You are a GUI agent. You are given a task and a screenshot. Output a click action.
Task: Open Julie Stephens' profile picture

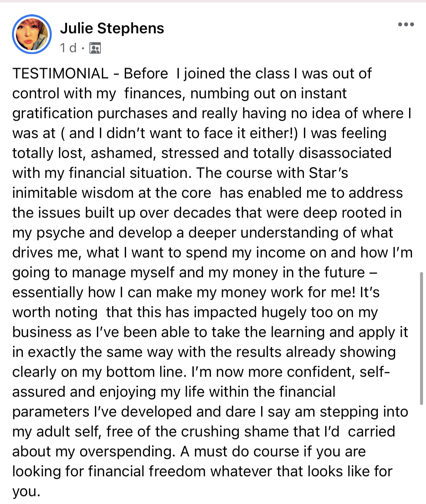[32, 34]
